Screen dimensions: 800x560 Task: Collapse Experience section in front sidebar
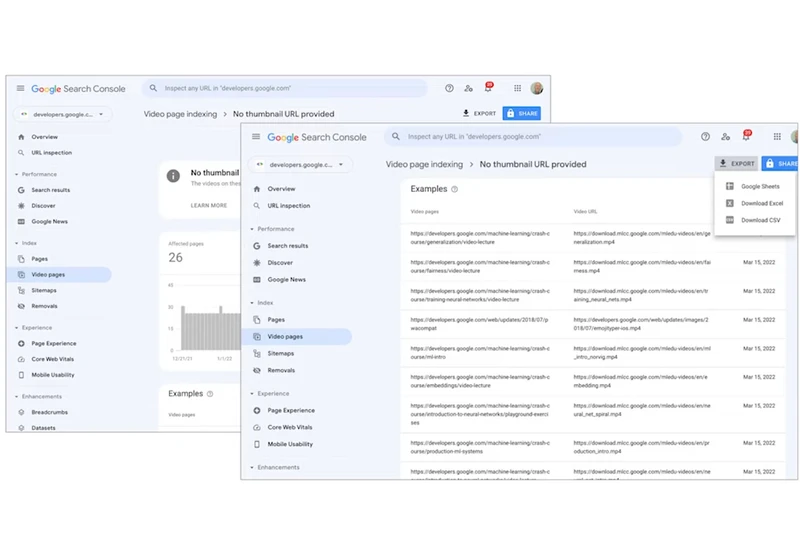[x=252, y=394]
